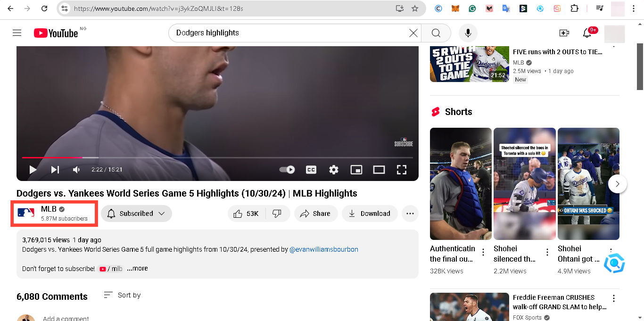Toggle closed captions (CC)
The height and width of the screenshot is (321, 644).
[311, 170]
